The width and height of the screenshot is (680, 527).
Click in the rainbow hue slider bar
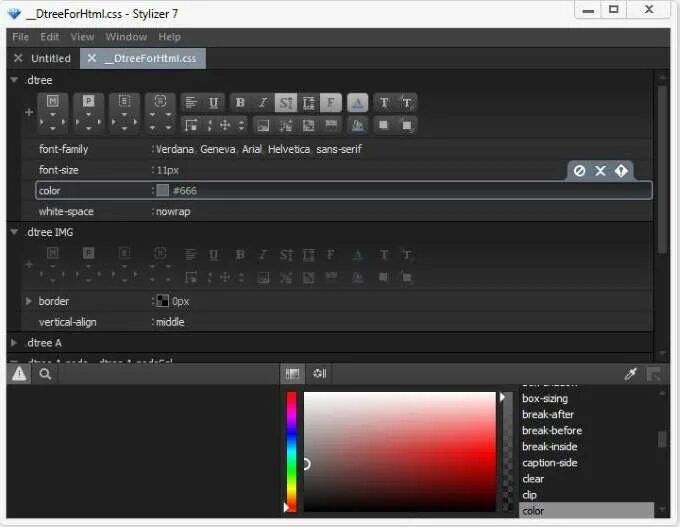(x=291, y=452)
